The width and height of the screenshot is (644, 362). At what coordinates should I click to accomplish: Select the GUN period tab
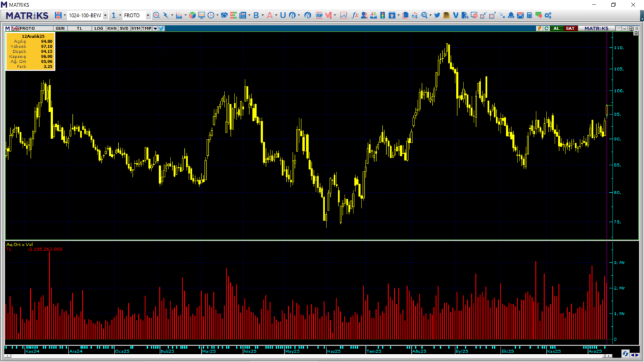[60, 28]
